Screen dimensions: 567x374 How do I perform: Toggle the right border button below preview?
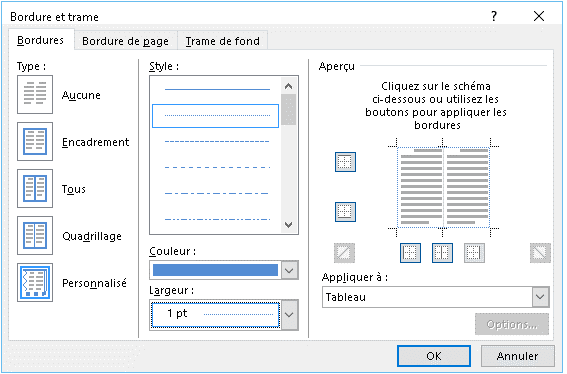tap(474, 252)
